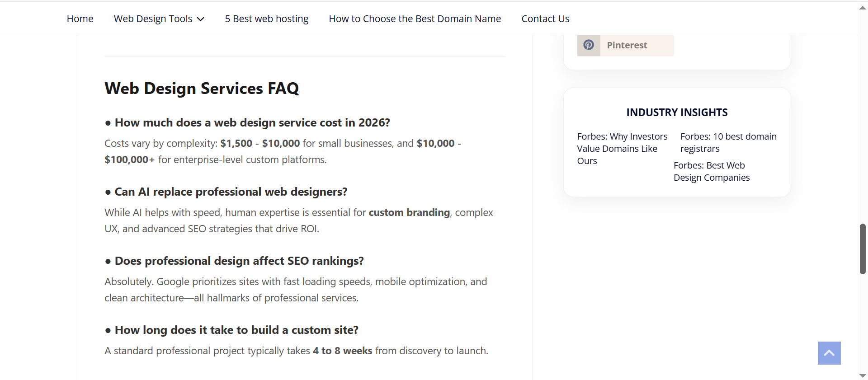The width and height of the screenshot is (868, 380).
Task: Click the SEO rankings FAQ question
Action: pyautogui.click(x=234, y=261)
